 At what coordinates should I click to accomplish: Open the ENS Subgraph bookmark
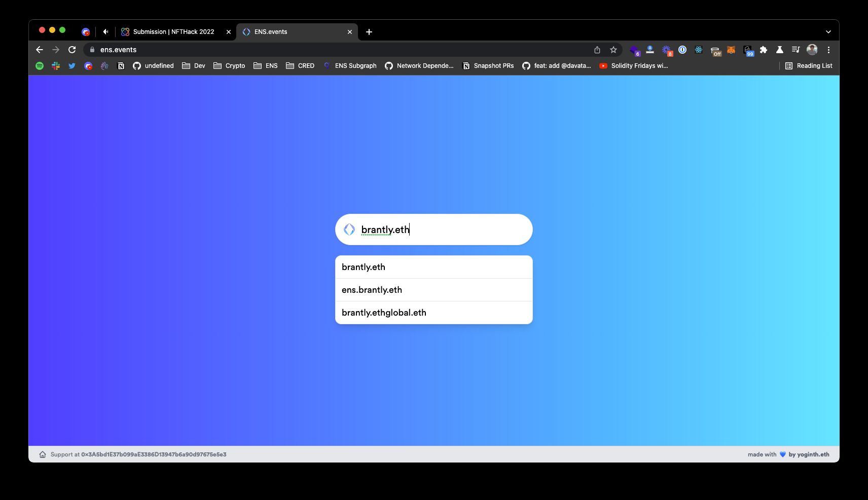(x=350, y=66)
